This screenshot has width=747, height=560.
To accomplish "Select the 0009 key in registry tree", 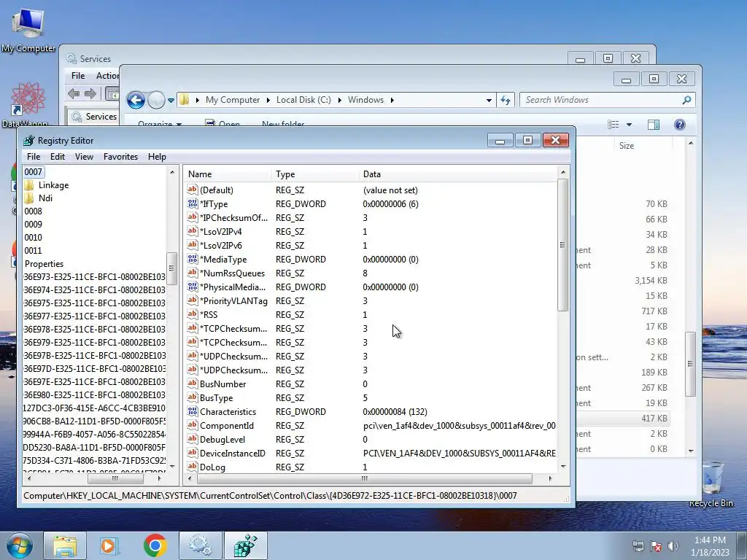I will pos(34,225).
